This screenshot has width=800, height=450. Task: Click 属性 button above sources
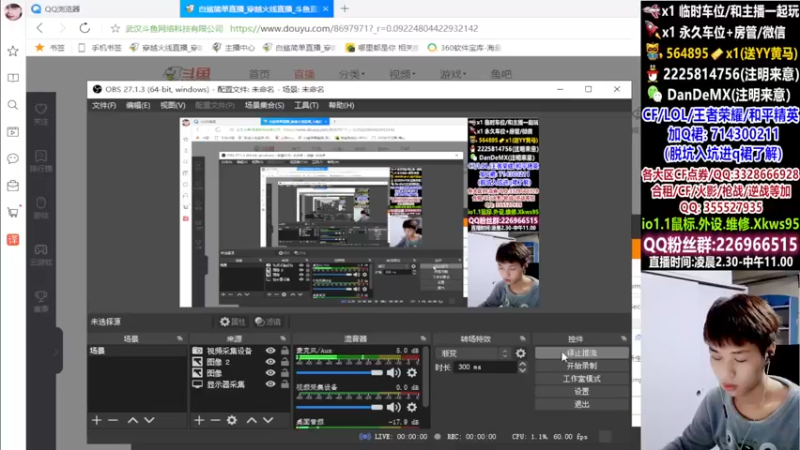point(232,322)
